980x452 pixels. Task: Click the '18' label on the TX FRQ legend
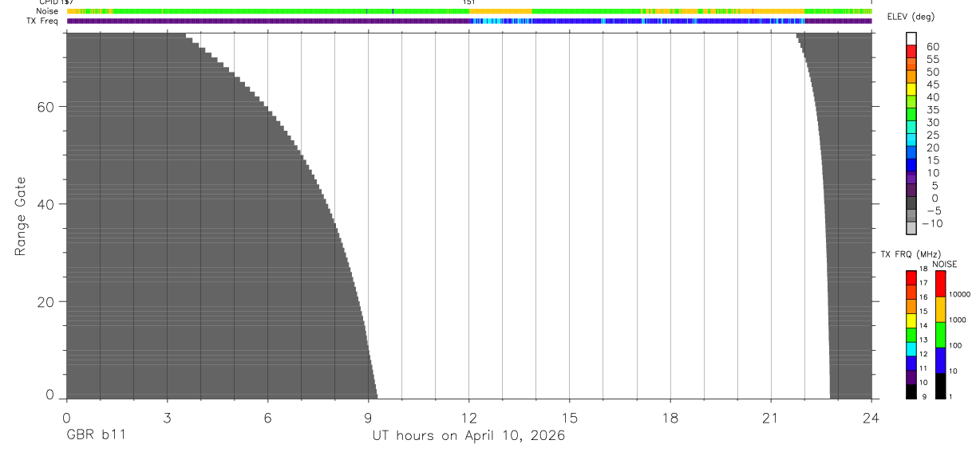pyautogui.click(x=923, y=269)
